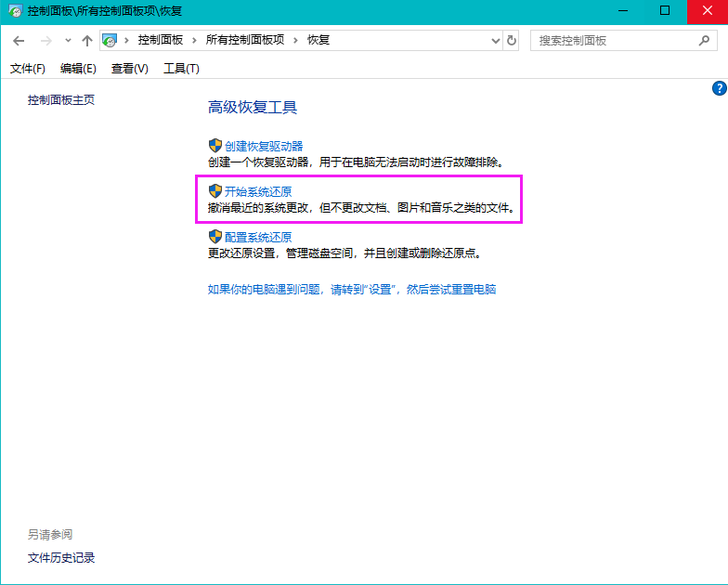The width and height of the screenshot is (728, 585).
Task: Click the Back navigation arrow
Action: 19,41
